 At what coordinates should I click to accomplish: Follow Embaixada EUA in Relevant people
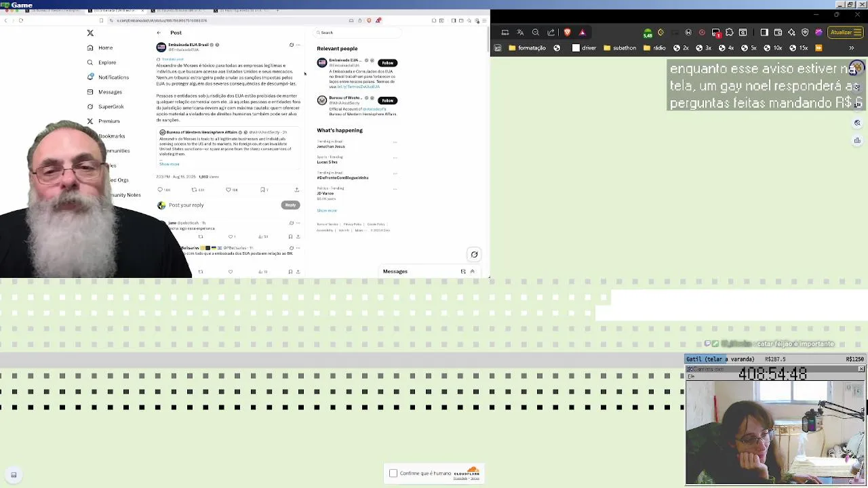387,63
